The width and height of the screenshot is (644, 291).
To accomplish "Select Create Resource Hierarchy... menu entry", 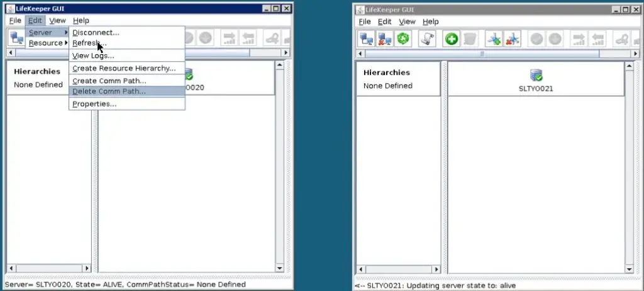I will [x=127, y=68].
